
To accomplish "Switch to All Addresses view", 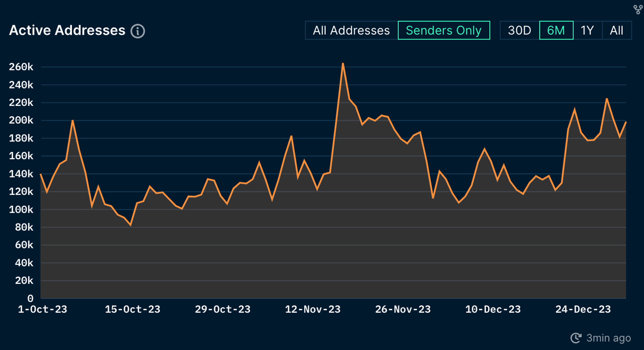I will click(x=351, y=31).
